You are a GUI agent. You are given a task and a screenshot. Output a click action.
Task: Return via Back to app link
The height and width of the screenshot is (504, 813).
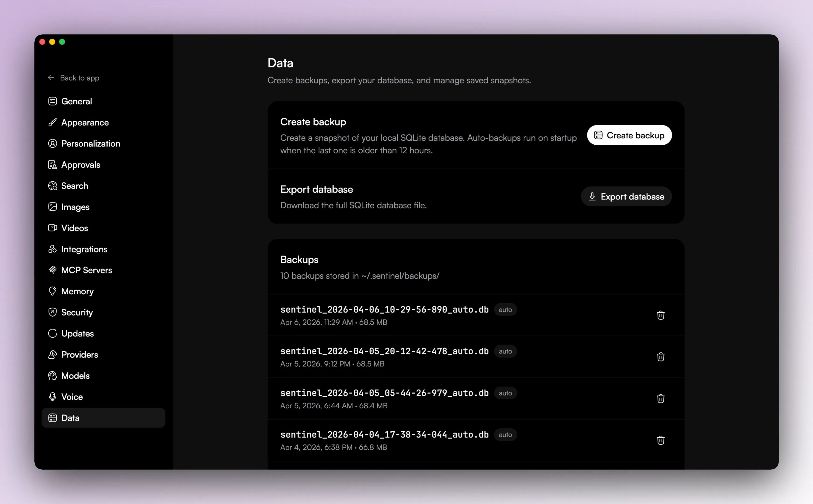(x=73, y=78)
